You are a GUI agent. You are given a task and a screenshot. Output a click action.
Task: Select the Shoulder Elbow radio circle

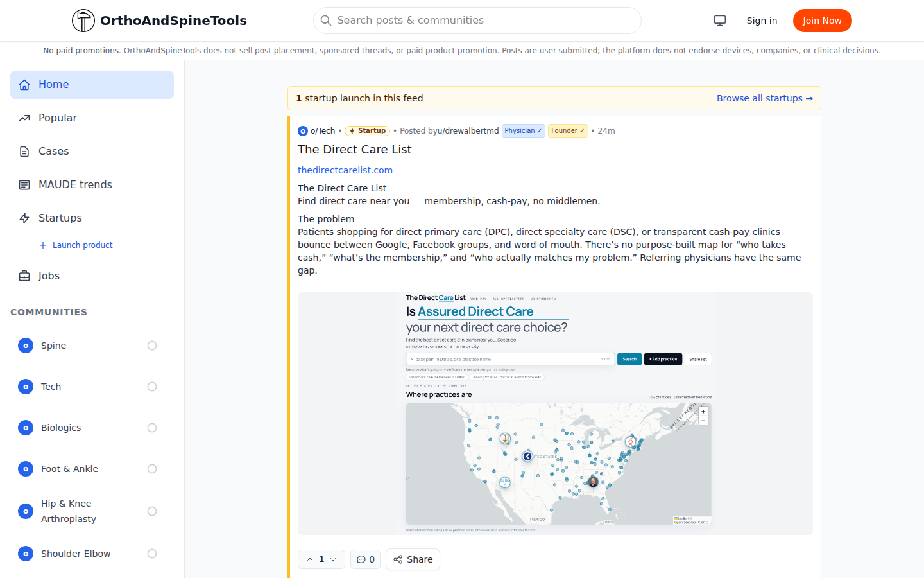(x=152, y=554)
